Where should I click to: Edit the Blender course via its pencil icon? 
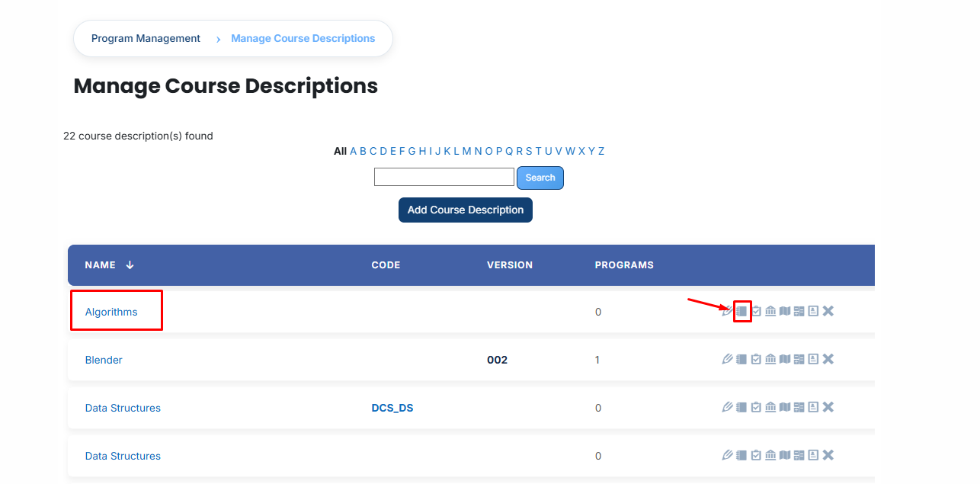(727, 359)
